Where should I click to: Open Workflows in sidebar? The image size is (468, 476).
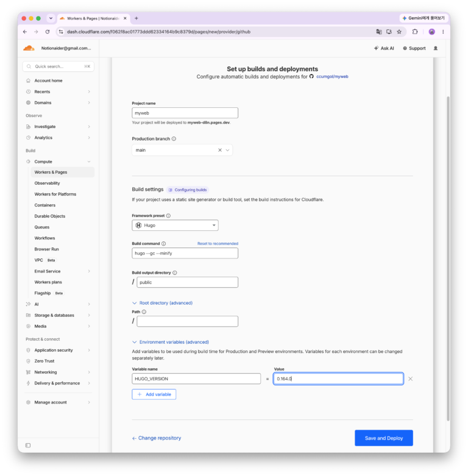[44, 238]
